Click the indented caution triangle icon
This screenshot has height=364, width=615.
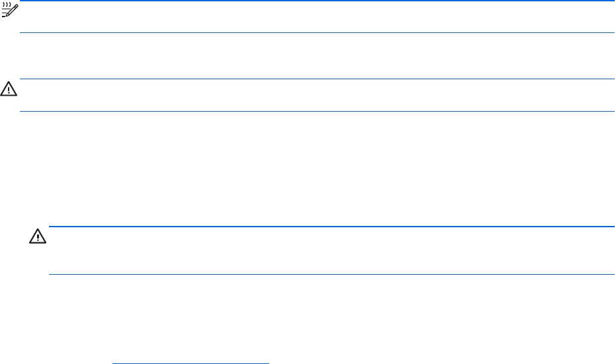tap(36, 237)
